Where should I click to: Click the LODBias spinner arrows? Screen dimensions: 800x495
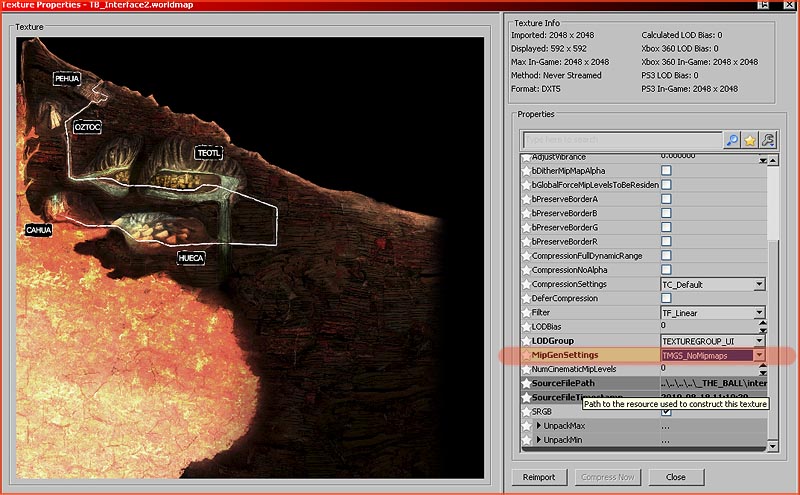763,327
